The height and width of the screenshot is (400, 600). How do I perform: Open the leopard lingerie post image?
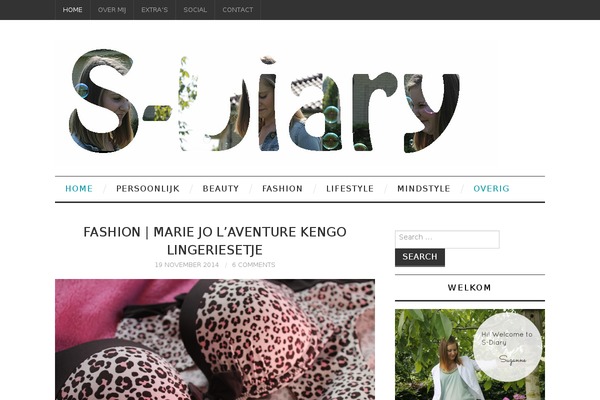[215, 340]
